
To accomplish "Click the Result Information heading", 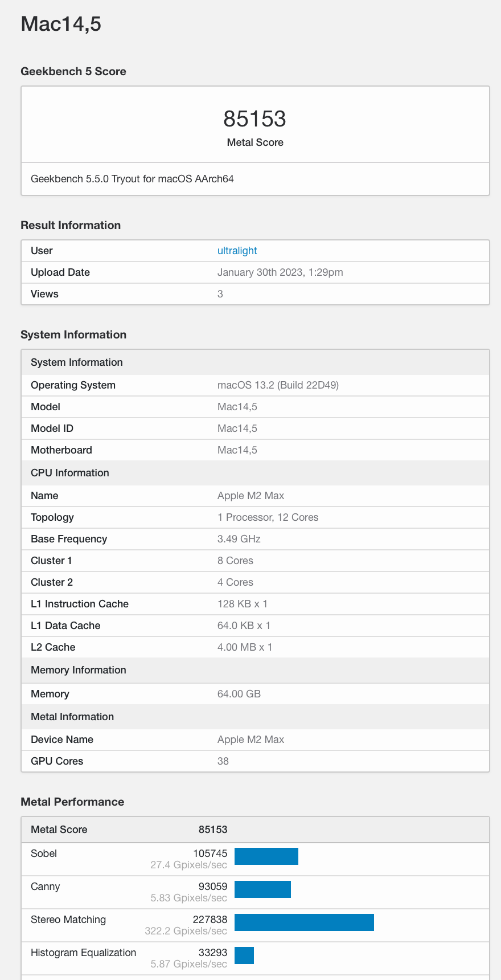I will (71, 225).
